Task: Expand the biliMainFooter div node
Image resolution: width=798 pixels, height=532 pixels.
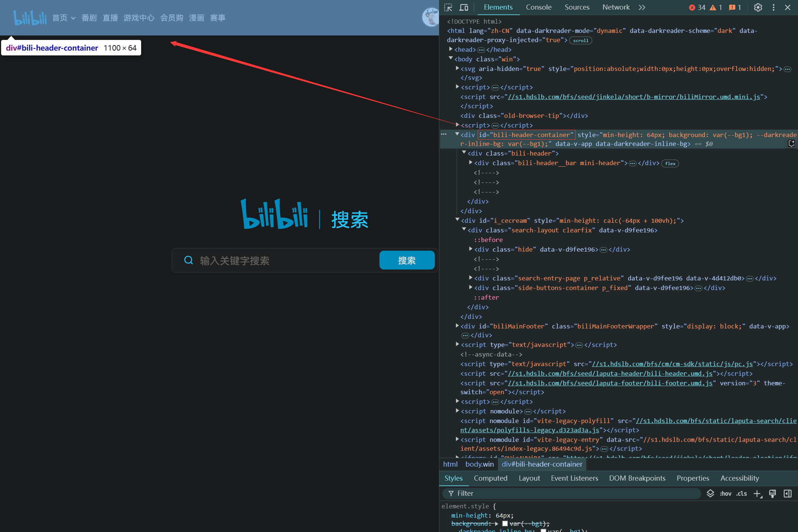Action: click(457, 326)
